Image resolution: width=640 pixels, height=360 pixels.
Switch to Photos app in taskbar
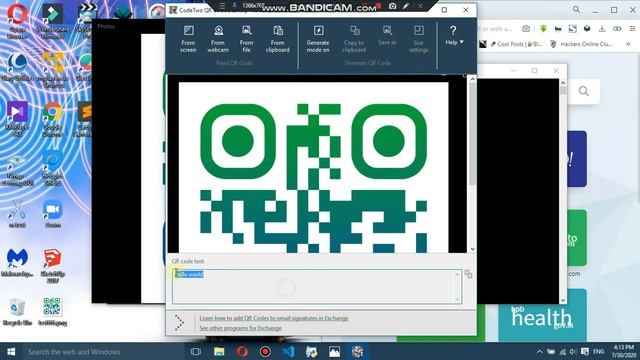[334, 351]
